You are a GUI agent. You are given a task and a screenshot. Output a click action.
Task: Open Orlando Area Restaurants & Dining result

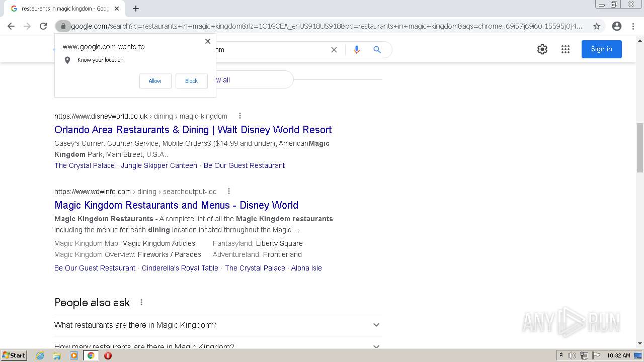coord(193,130)
